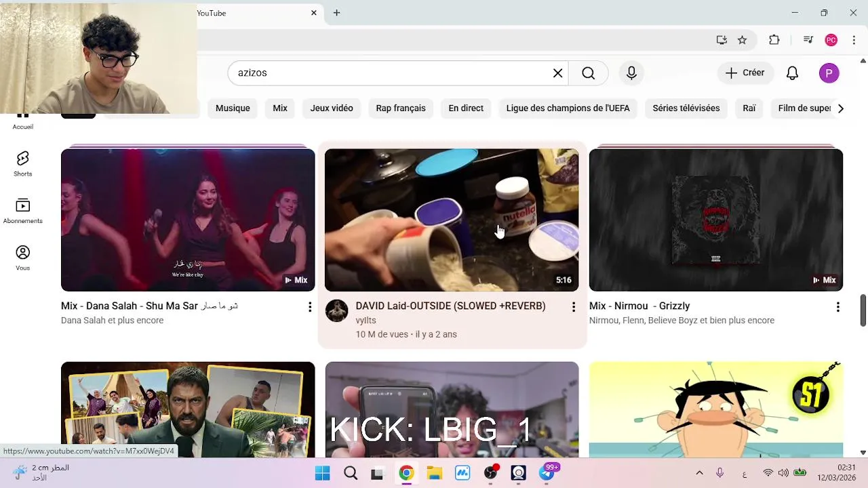Screen dimensions: 868x488
Task: Open the Shorts section in the sidebar
Action: 22,163
